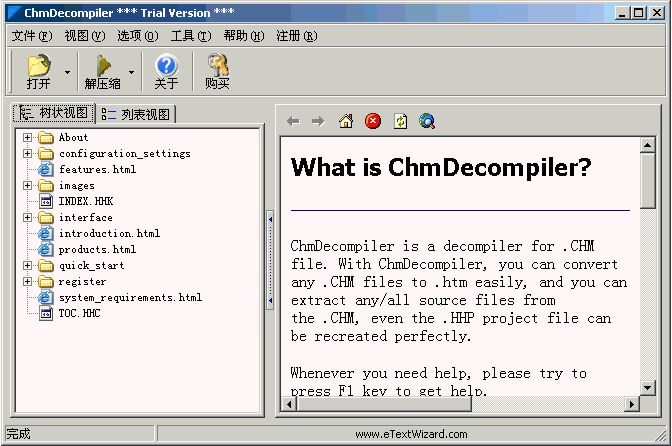Navigate back with the left arrow
Image resolution: width=672 pixels, height=446 pixels.
293,121
